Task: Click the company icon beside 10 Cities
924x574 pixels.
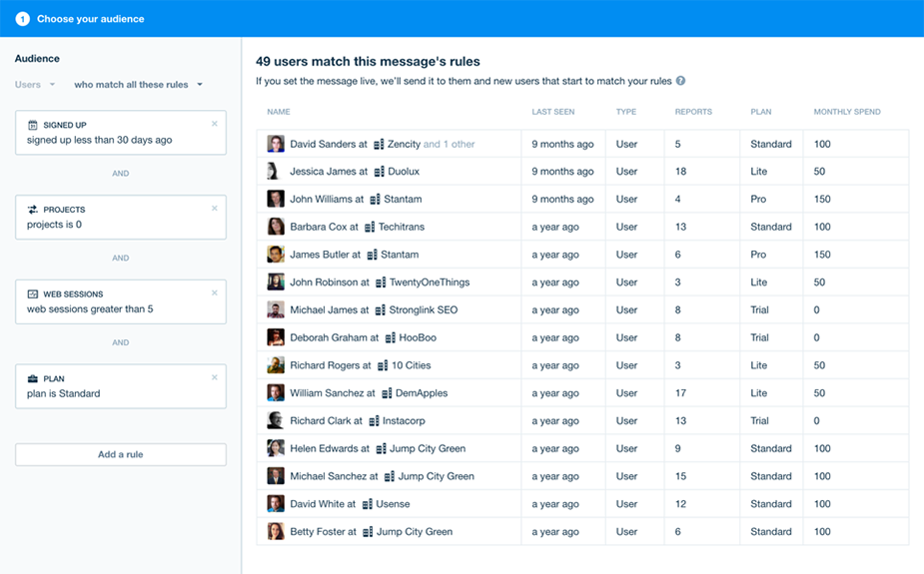Action: click(383, 365)
